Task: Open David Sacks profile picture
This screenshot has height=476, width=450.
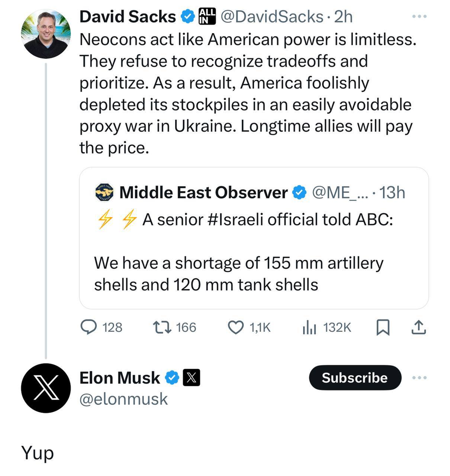Action: (x=46, y=34)
